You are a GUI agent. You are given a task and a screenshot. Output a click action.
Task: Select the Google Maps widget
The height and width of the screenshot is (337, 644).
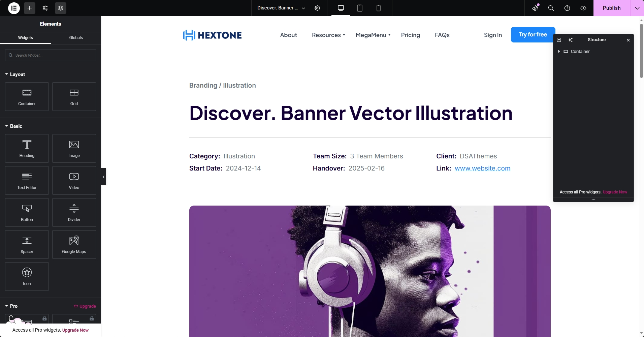click(x=74, y=244)
